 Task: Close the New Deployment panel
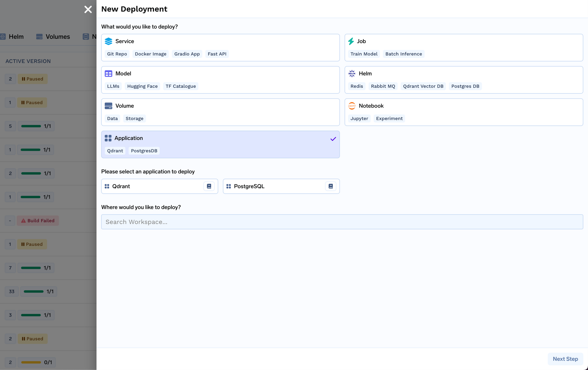point(88,9)
